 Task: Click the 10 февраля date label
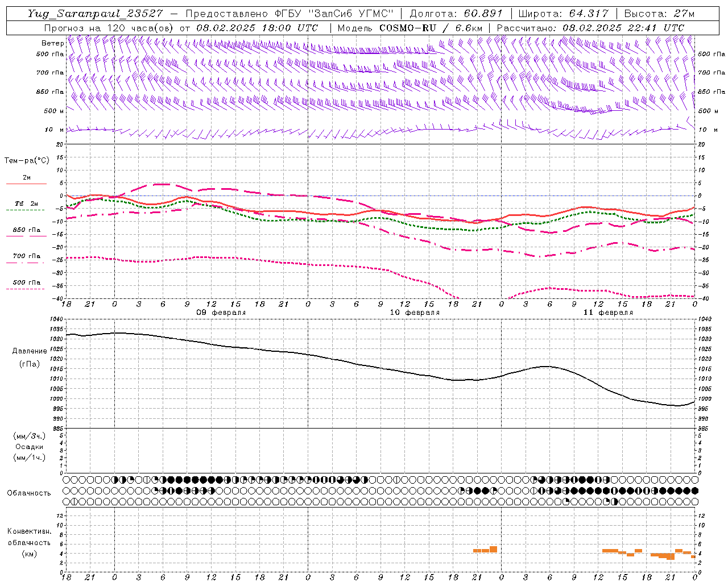tap(415, 313)
